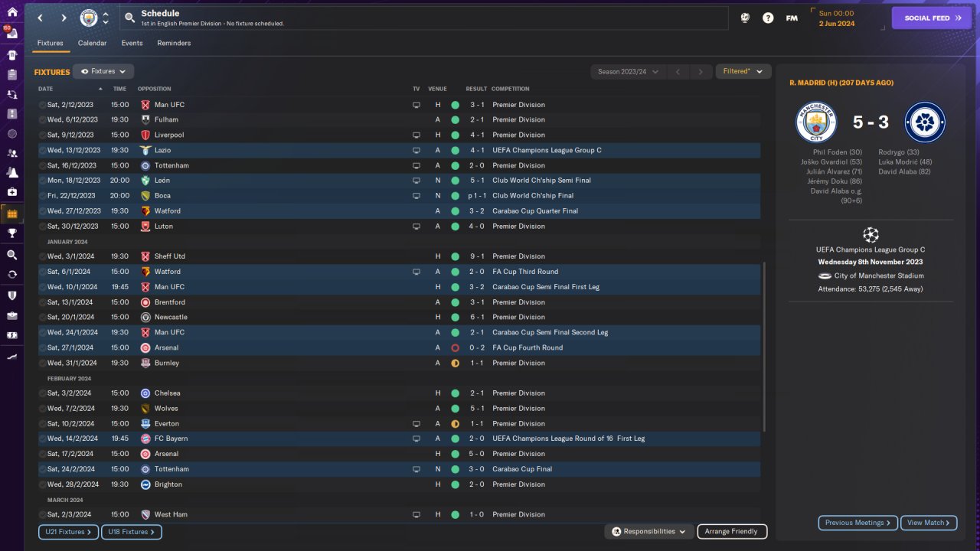Go to the previous season with the left arrow
Screen dimensions: 980x551
point(678,72)
